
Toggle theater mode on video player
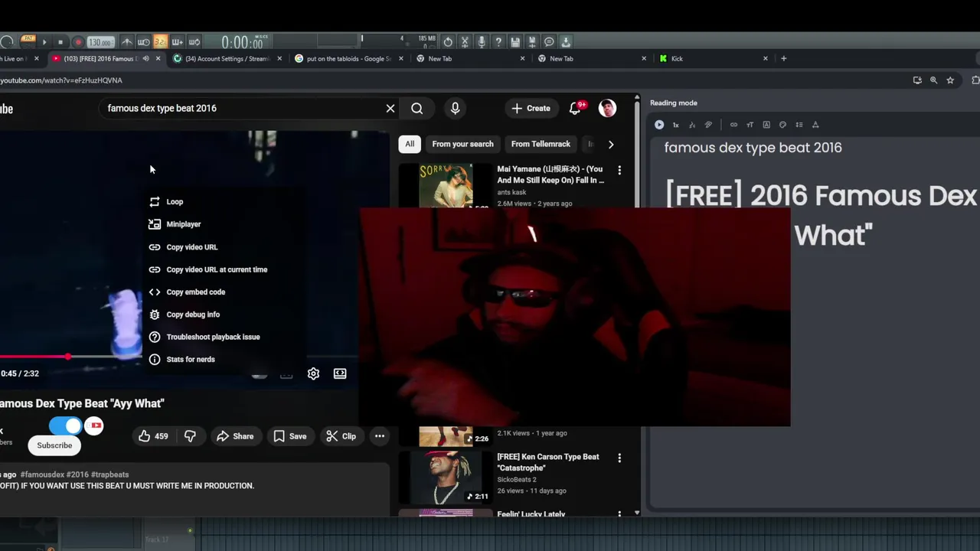pyautogui.click(x=340, y=373)
